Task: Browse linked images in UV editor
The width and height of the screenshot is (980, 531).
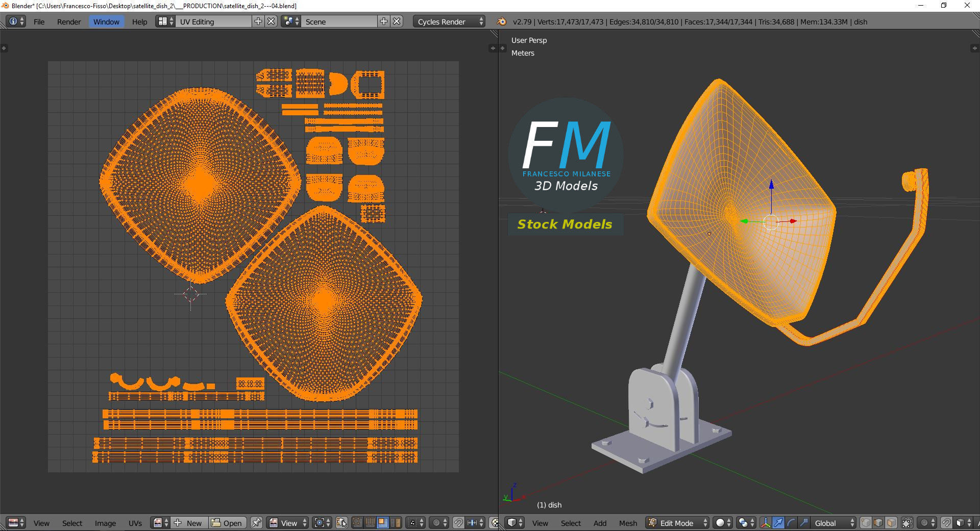Action: (x=160, y=523)
